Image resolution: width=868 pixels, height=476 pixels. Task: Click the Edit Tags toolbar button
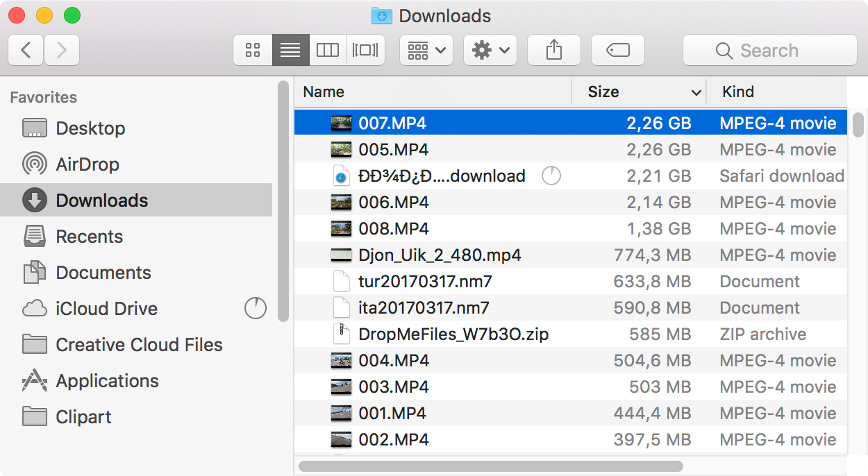coord(618,50)
